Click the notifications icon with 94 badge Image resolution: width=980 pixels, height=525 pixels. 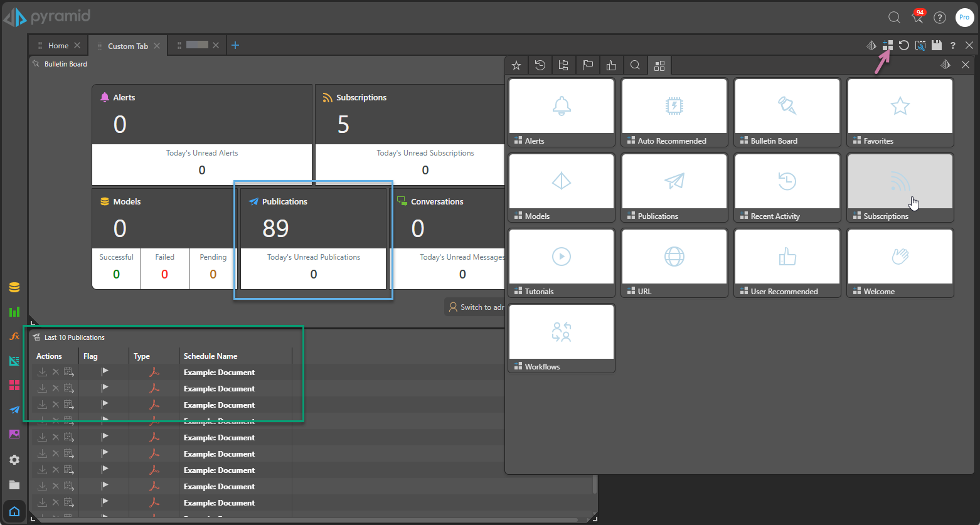pos(917,18)
